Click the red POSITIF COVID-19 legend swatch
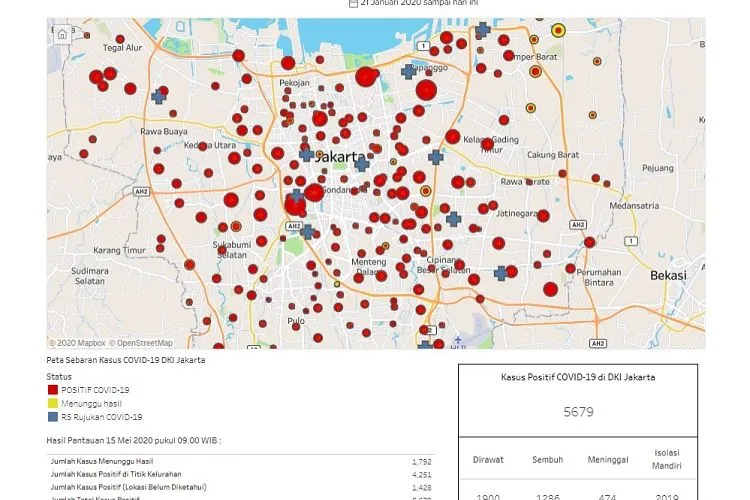The height and width of the screenshot is (500, 750). click(53, 389)
